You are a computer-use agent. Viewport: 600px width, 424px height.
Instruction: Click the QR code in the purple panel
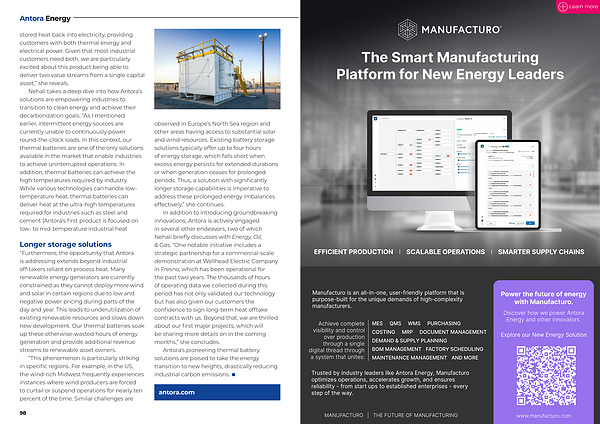pyautogui.click(x=546, y=375)
